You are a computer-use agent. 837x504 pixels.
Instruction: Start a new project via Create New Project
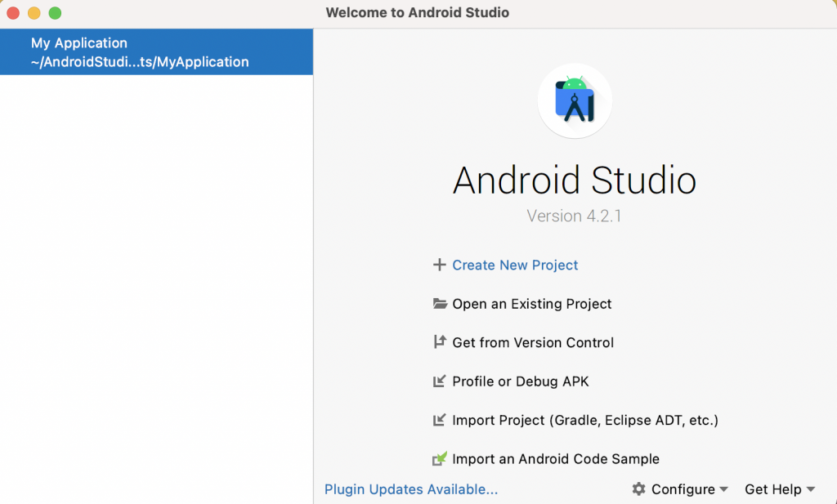pyautogui.click(x=515, y=265)
